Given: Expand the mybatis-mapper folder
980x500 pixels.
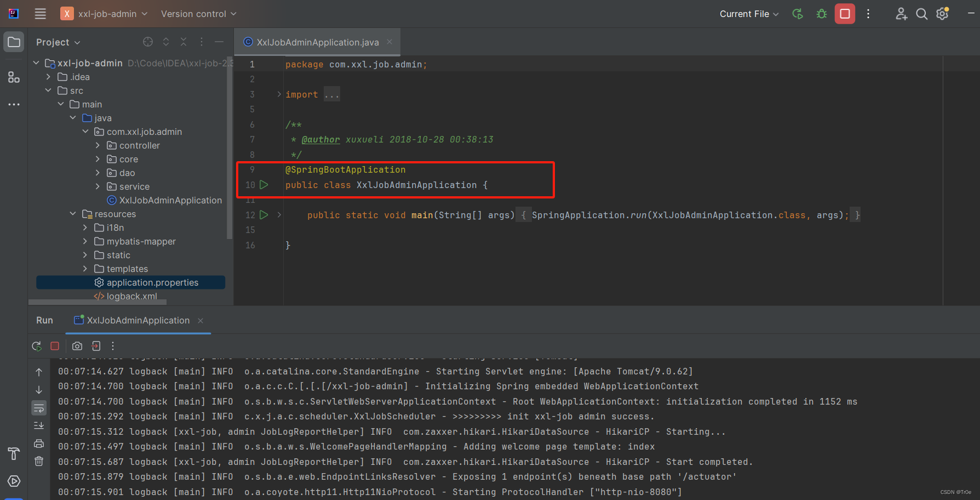Looking at the screenshot, I should 85,241.
